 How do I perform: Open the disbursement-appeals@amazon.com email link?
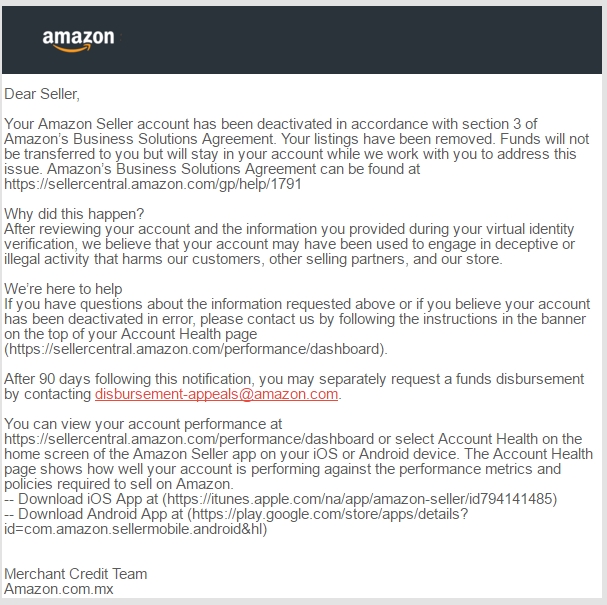[216, 394]
